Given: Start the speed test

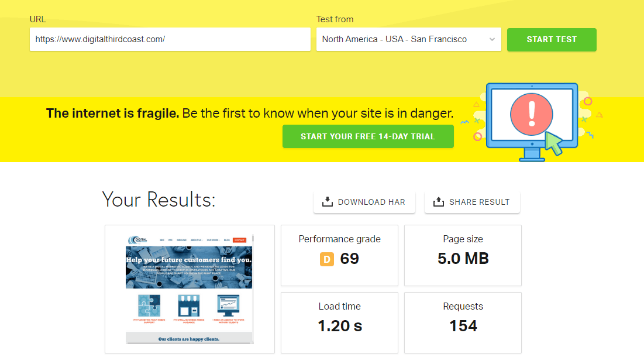Looking at the screenshot, I should [552, 40].
